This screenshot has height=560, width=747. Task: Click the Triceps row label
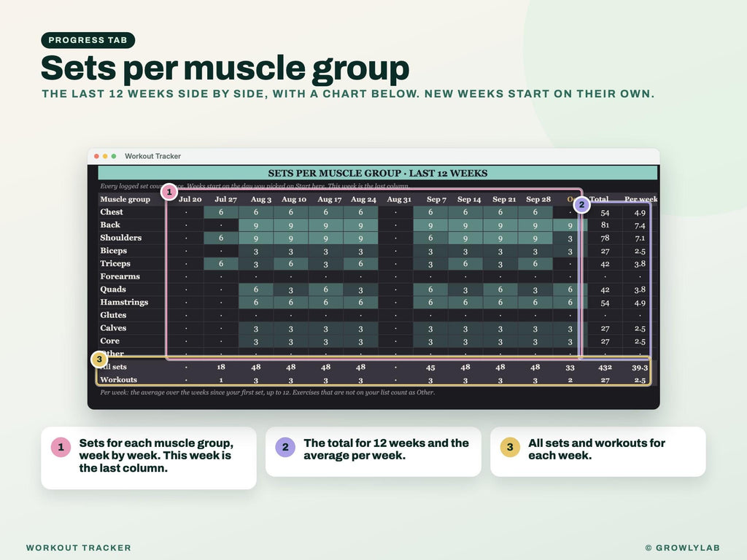coord(115,263)
